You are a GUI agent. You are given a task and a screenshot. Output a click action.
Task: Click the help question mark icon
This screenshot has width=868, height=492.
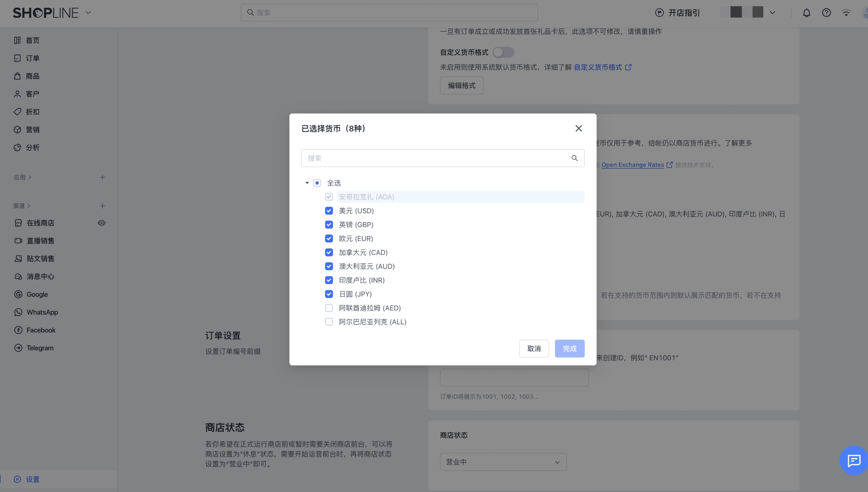[x=826, y=13]
